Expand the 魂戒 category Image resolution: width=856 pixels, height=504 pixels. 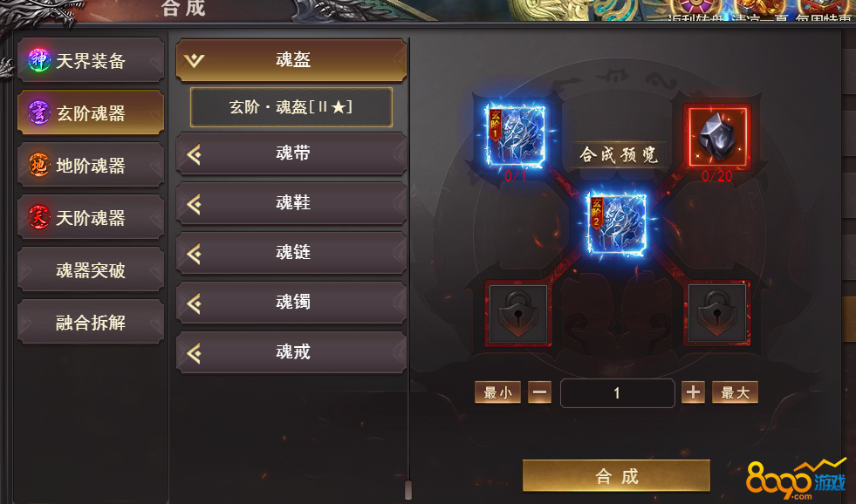(291, 352)
